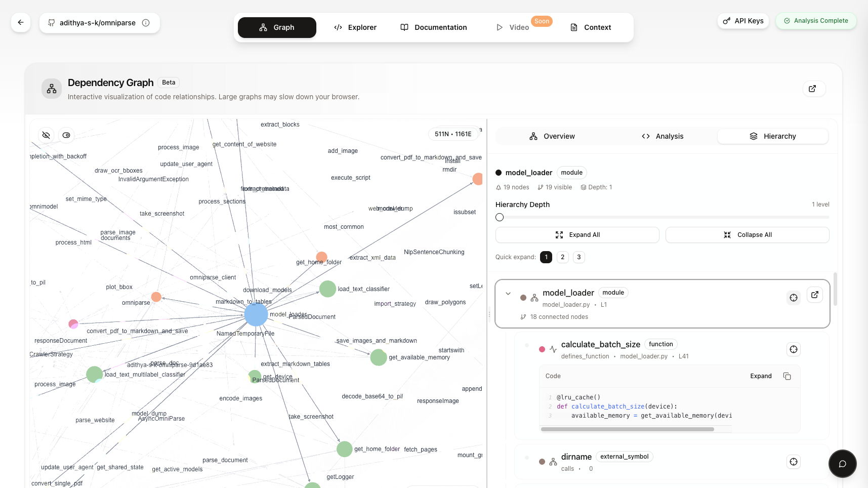Switch to the Explorer tab
Image resolution: width=868 pixels, height=488 pixels.
click(355, 27)
